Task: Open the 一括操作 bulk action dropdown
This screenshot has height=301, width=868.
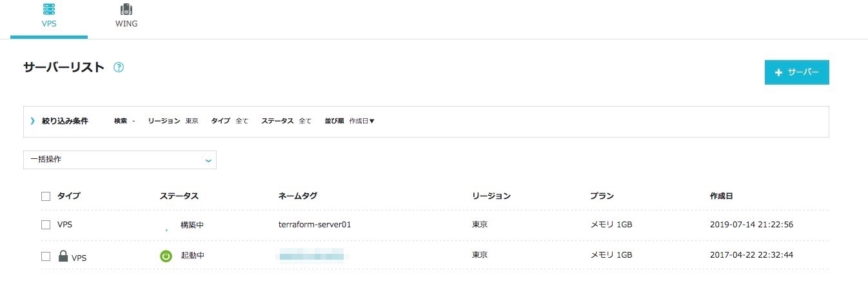Action: (120, 160)
